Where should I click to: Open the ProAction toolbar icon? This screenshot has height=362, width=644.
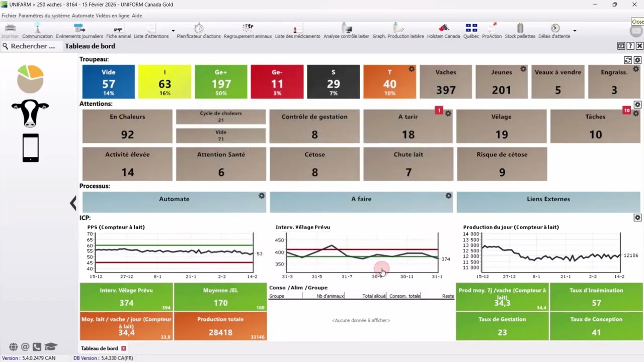pyautogui.click(x=492, y=31)
